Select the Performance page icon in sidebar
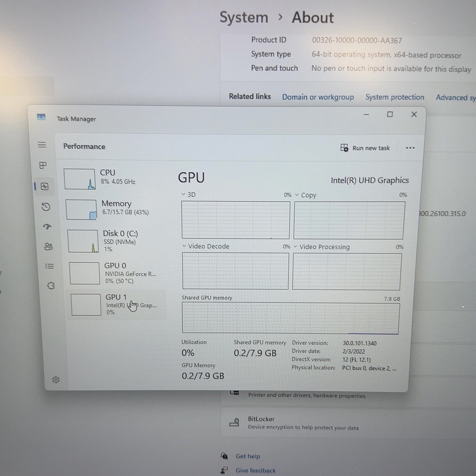 click(45, 186)
